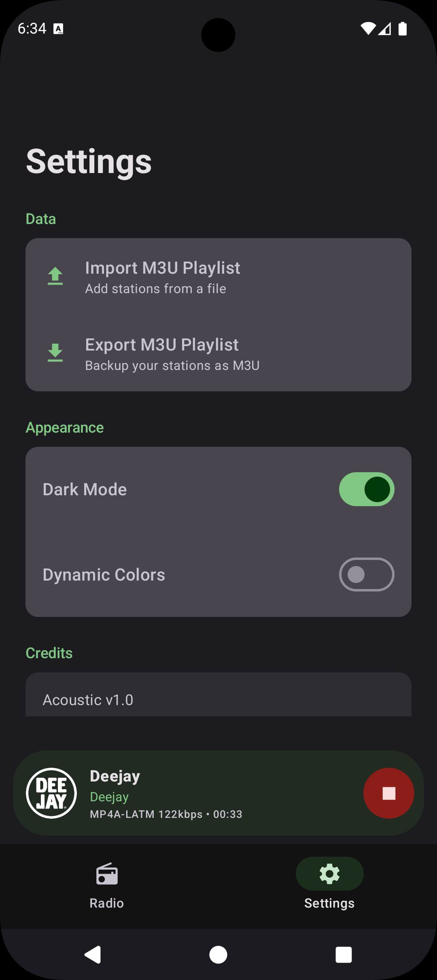Tap the Import M3U upload arrow icon
Image resolution: width=437 pixels, height=980 pixels.
(55, 276)
